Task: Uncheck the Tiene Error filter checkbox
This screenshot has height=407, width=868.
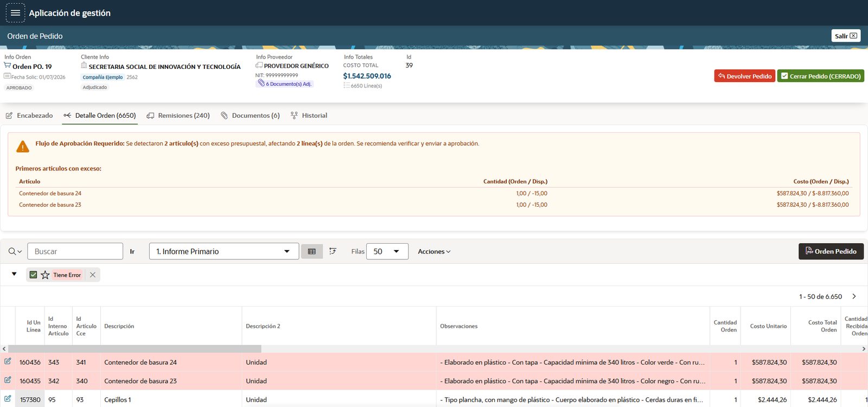Action: (x=33, y=275)
